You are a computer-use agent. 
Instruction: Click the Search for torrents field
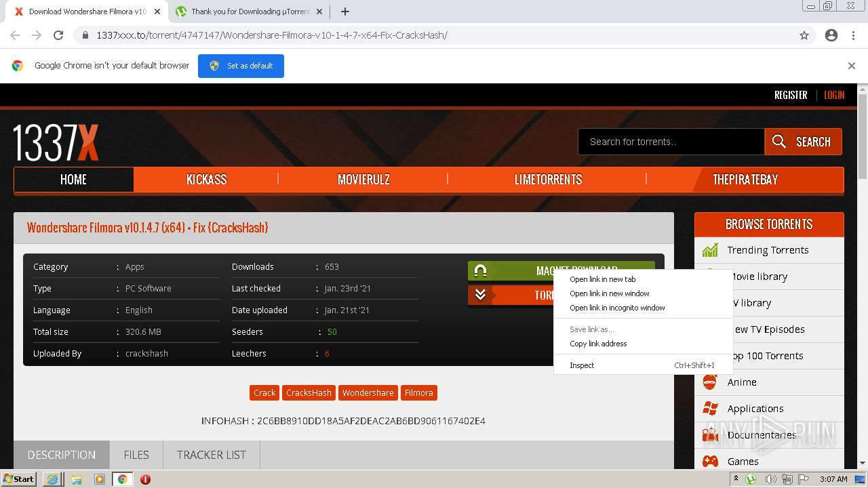671,142
